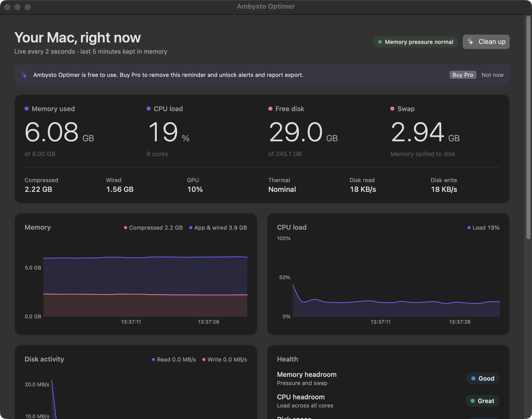Screen dimensions: 532x419
Task: Click the Good badge for Memory headroom
Action: tap(483, 378)
